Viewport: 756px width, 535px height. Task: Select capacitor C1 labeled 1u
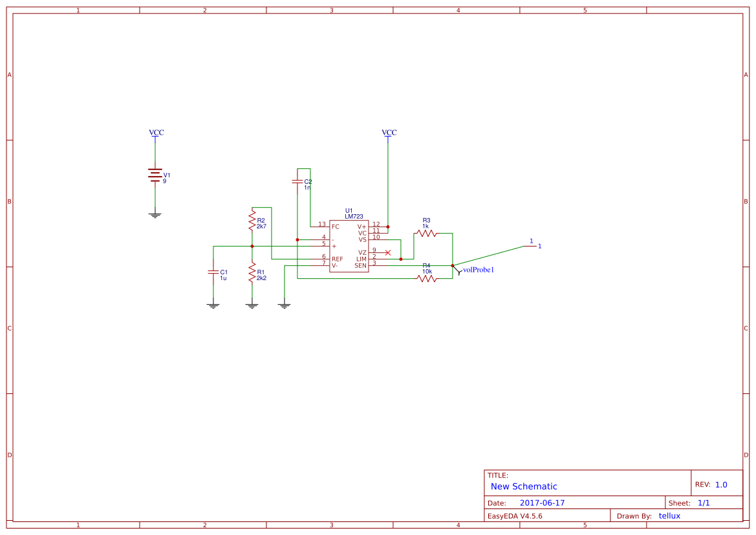[213, 273]
